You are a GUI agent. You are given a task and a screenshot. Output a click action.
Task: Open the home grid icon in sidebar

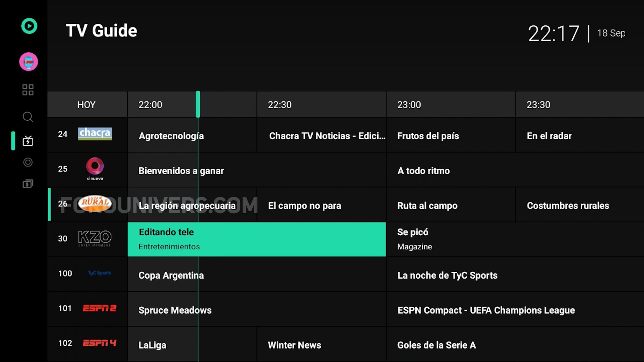click(x=28, y=90)
